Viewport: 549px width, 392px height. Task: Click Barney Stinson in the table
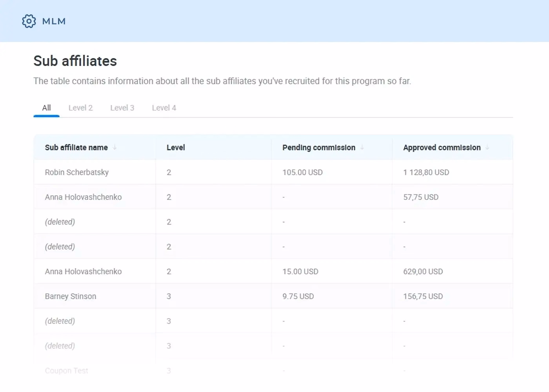tap(70, 296)
